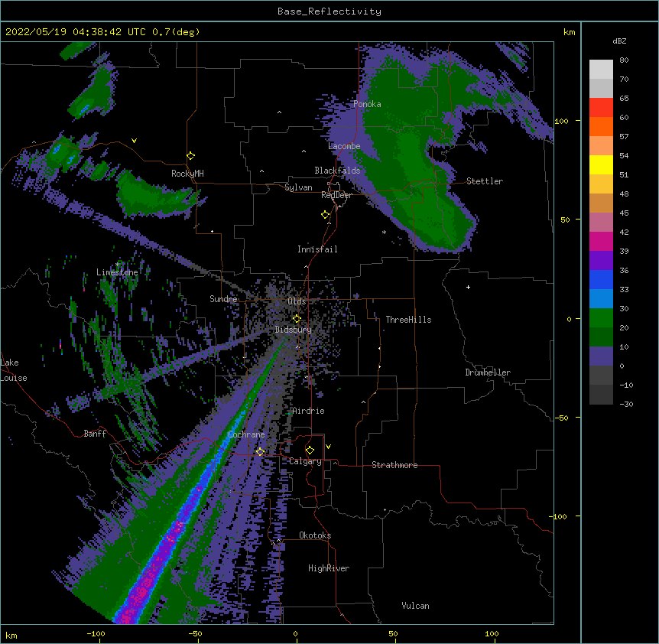The width and height of the screenshot is (659, 644).
Task: Click the slate-purple 10 dBZ legend swatch
Action: coord(601,356)
